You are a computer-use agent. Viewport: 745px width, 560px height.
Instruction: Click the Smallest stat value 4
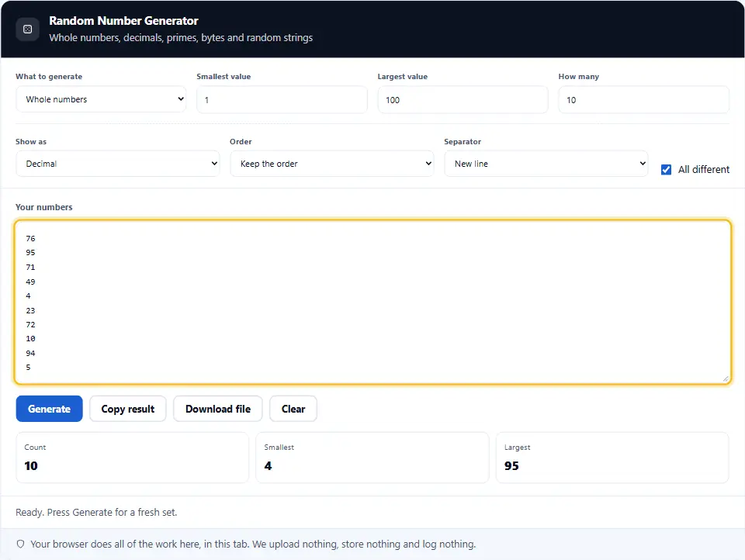[268, 466]
